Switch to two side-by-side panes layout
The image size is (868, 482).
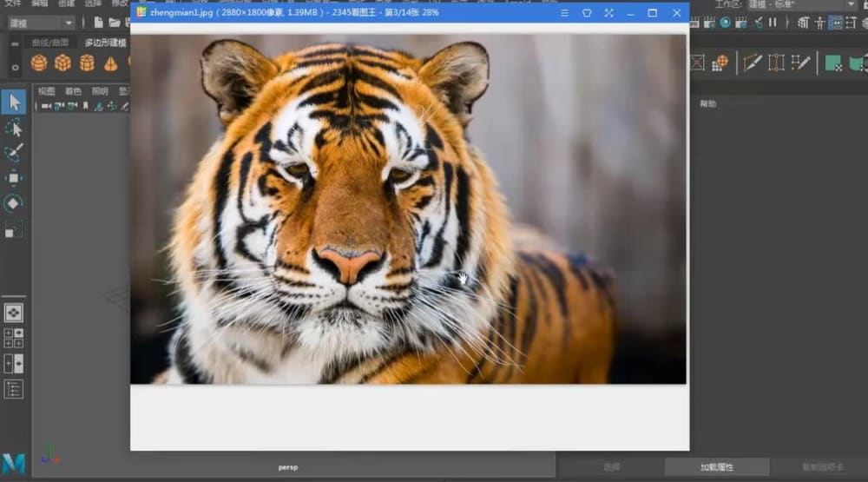14,363
